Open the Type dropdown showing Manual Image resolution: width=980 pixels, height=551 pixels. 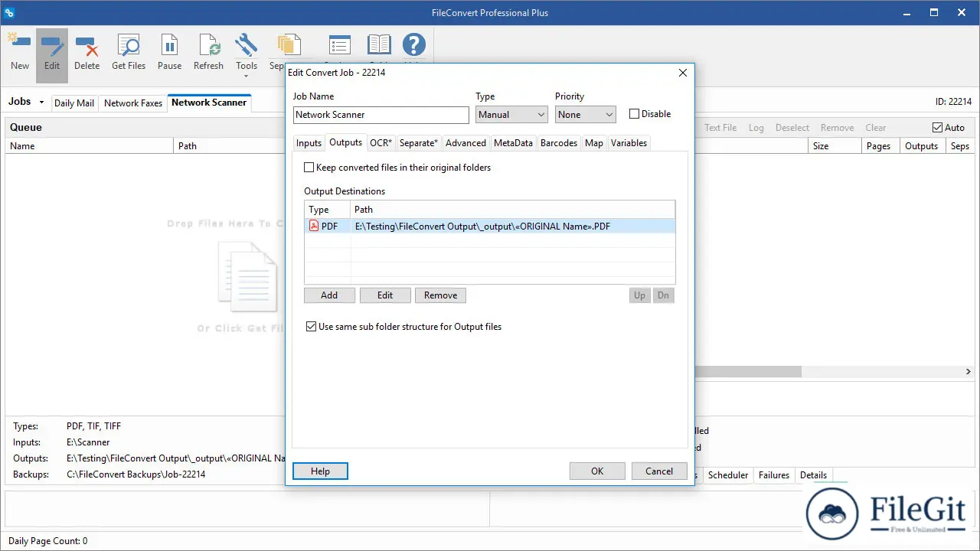click(x=511, y=115)
